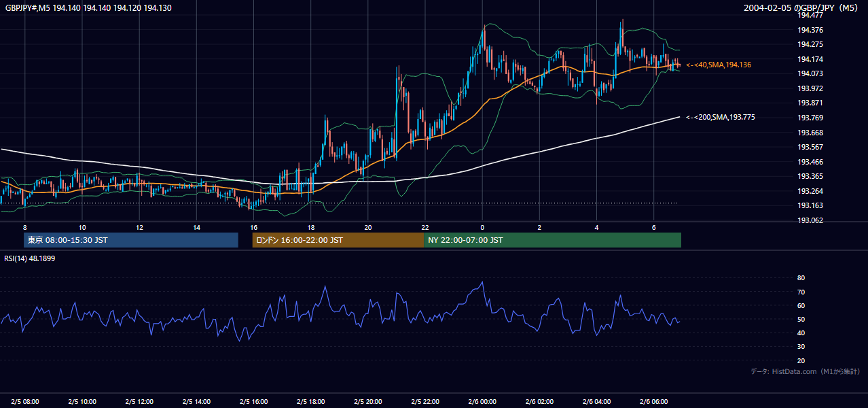Click price axis value 193.062
This screenshot has width=868, height=408.
coord(810,220)
